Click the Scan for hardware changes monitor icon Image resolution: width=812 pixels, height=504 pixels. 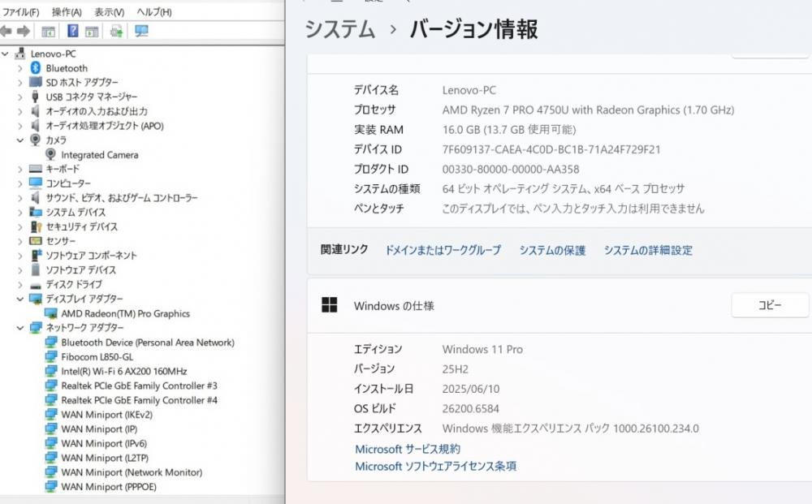[141, 31]
